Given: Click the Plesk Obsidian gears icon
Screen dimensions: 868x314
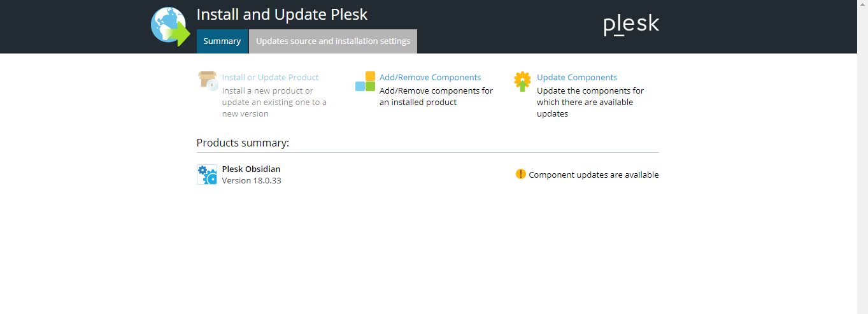Looking at the screenshot, I should (x=207, y=175).
